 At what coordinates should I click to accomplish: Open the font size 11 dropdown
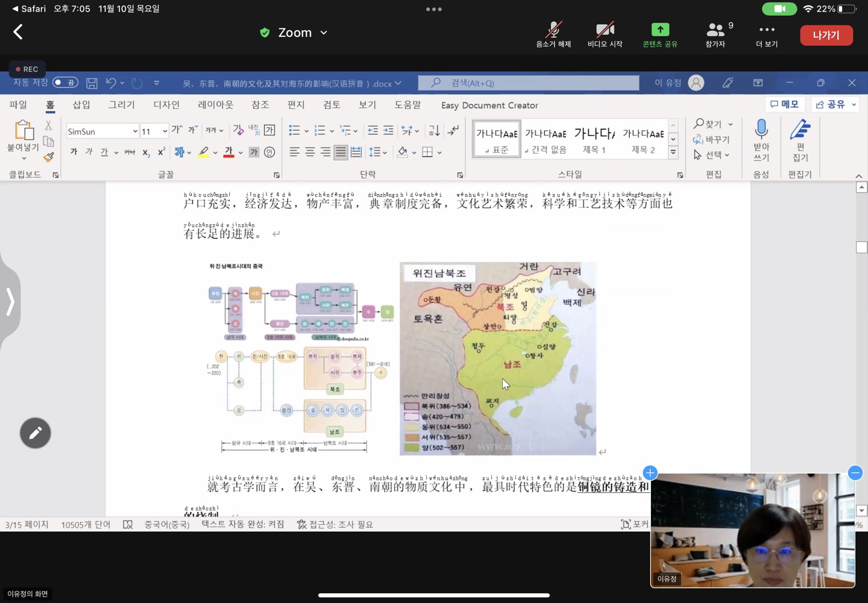(x=165, y=131)
